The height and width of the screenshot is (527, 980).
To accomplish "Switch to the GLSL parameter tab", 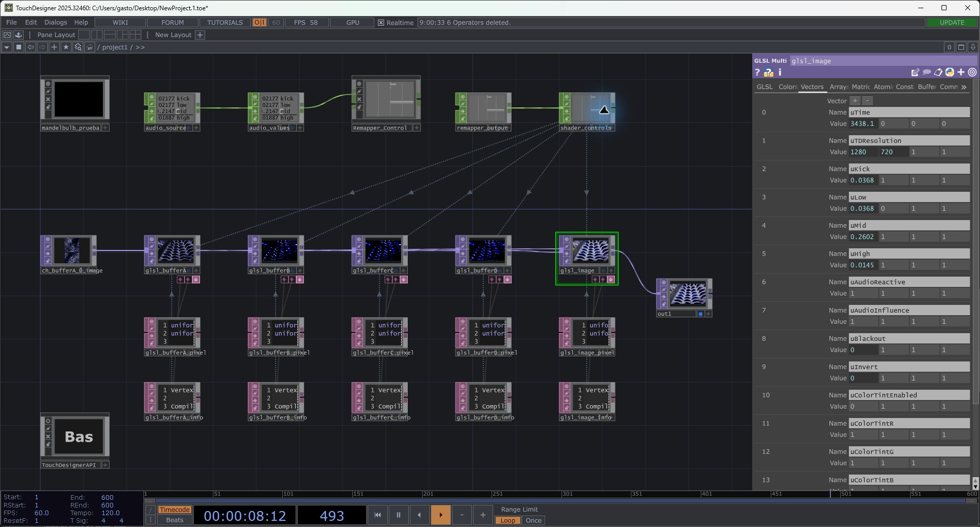I will tap(765, 87).
